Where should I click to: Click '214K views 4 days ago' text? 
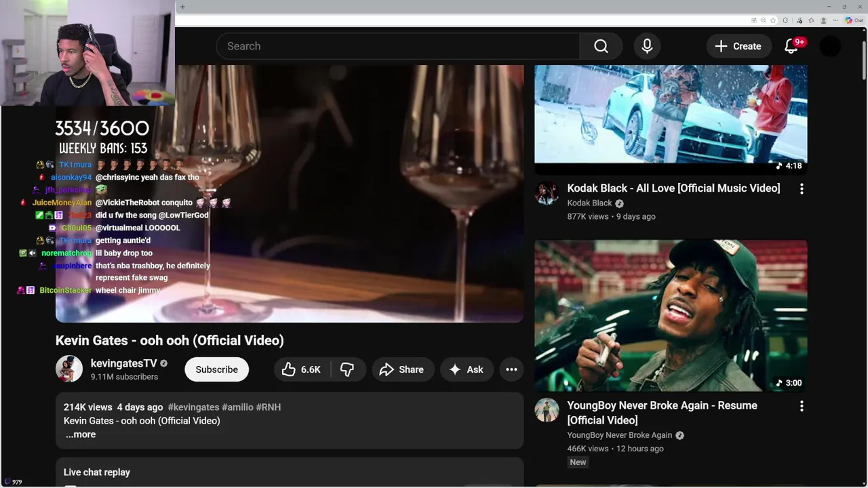(113, 407)
